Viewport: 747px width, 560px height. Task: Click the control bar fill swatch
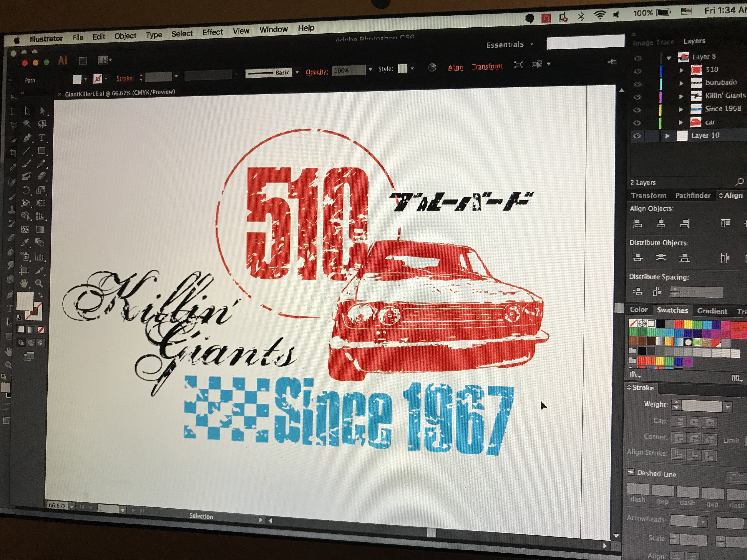77,79
